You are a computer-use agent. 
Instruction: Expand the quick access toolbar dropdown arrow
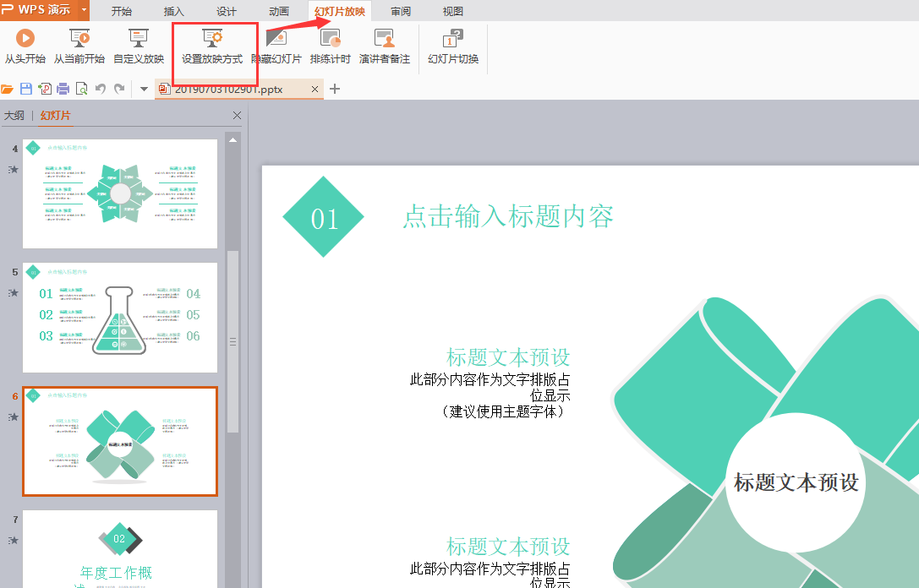[x=144, y=90]
